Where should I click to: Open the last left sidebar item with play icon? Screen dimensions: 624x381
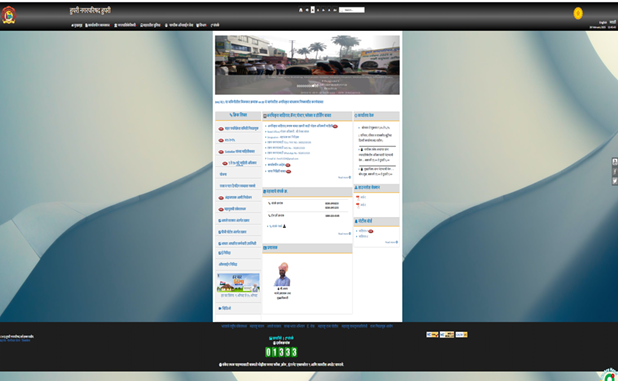tap(225, 309)
